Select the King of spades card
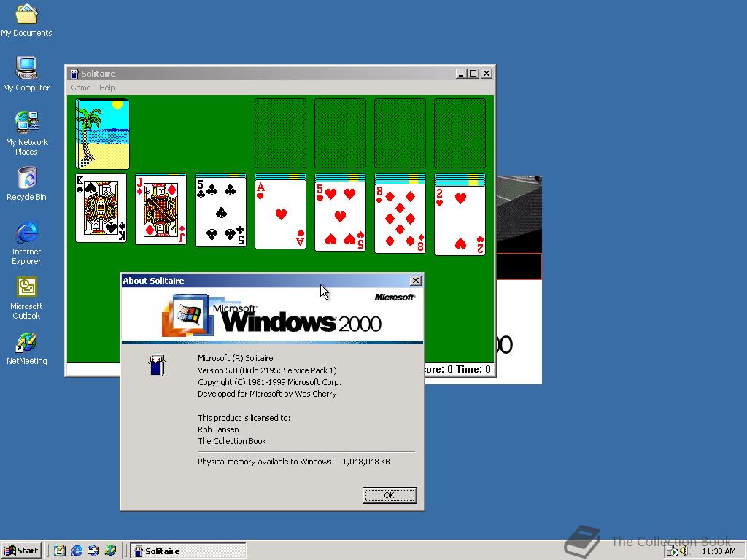The width and height of the screenshot is (747, 560). coord(101,208)
